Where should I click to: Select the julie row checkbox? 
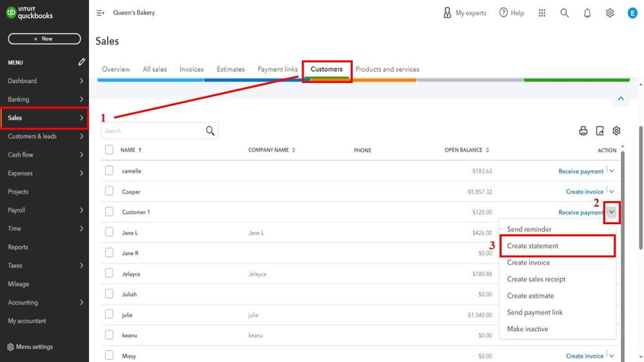point(109,314)
